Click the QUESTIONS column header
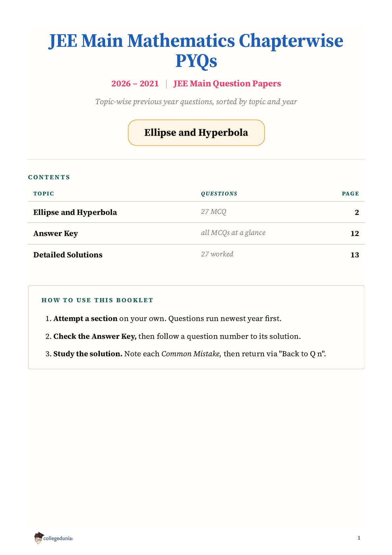Image resolution: width=392 pixels, height=555 pixels. (x=219, y=193)
